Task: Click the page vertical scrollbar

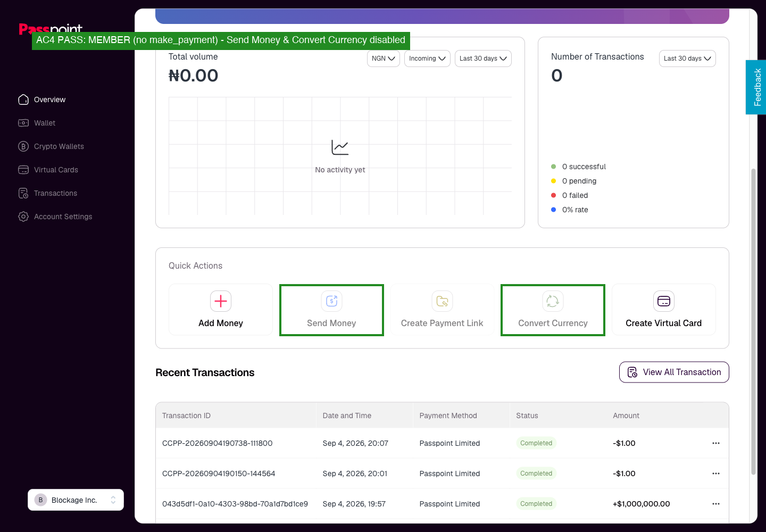Action: (x=753, y=321)
